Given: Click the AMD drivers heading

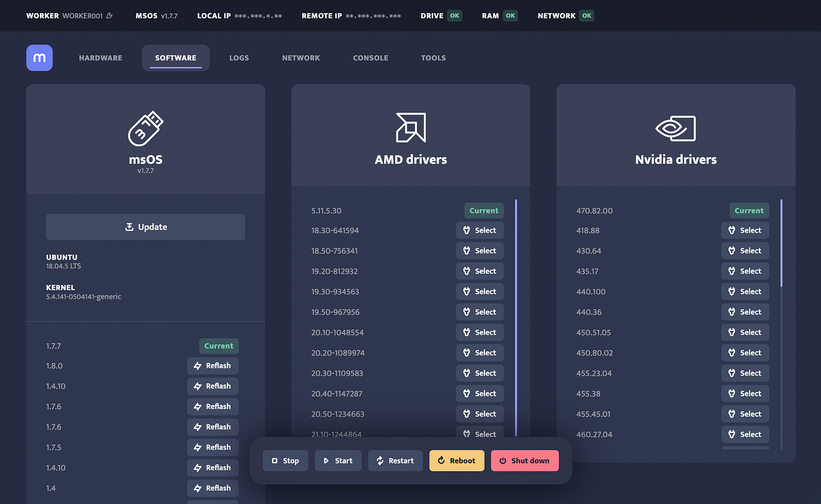Looking at the screenshot, I should (411, 159).
